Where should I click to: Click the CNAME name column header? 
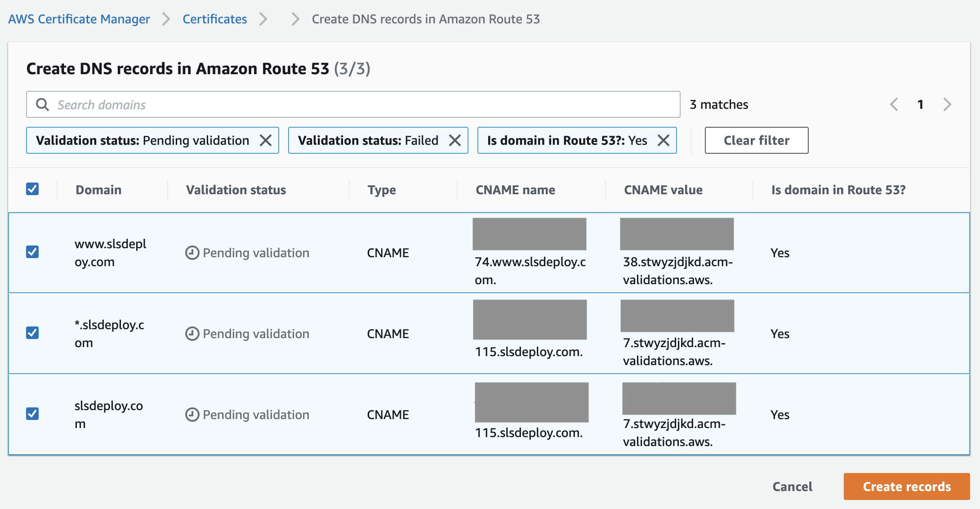[x=515, y=190]
